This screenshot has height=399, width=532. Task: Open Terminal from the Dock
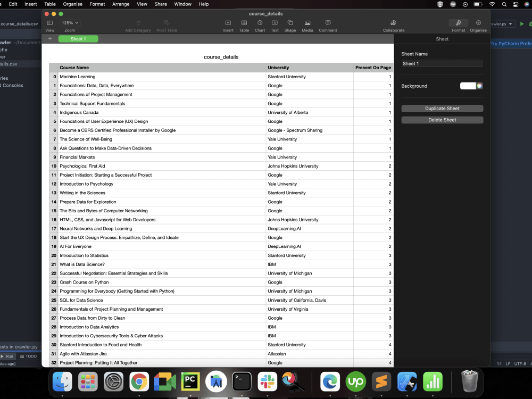[x=242, y=381]
